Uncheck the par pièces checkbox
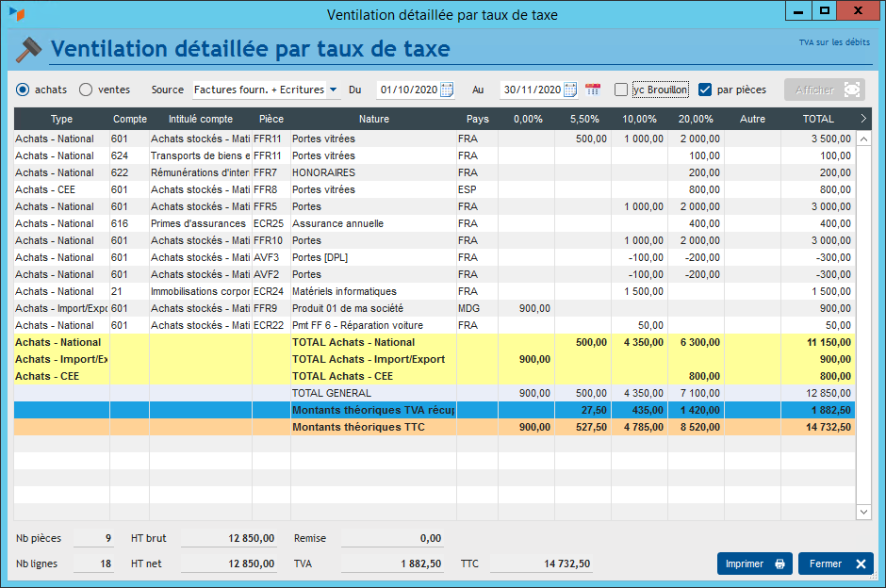 (705, 90)
